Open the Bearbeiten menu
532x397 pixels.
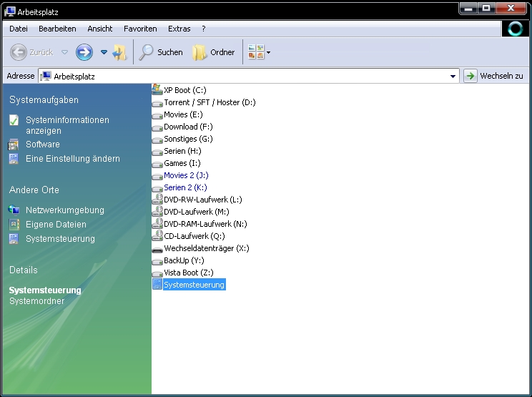pyautogui.click(x=57, y=29)
